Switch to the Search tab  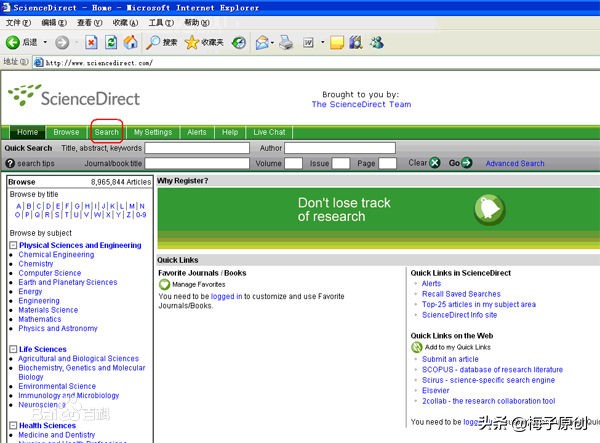[x=107, y=132]
